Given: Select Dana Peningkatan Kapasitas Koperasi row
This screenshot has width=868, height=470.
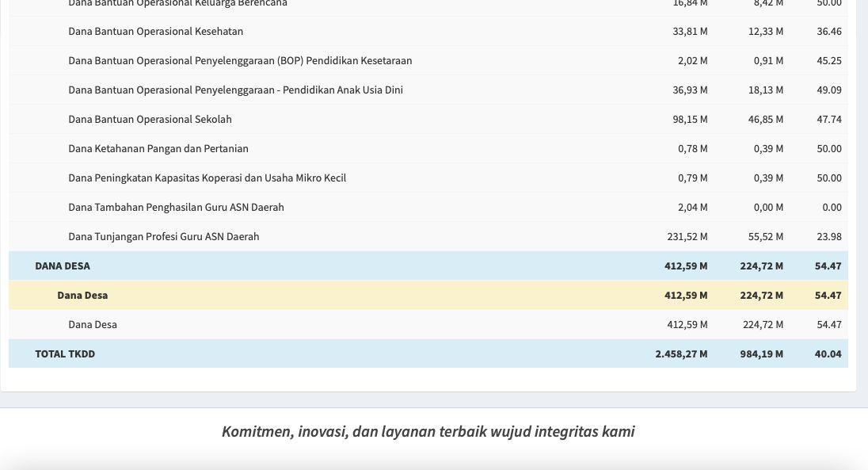Looking at the screenshot, I should coord(207,178).
